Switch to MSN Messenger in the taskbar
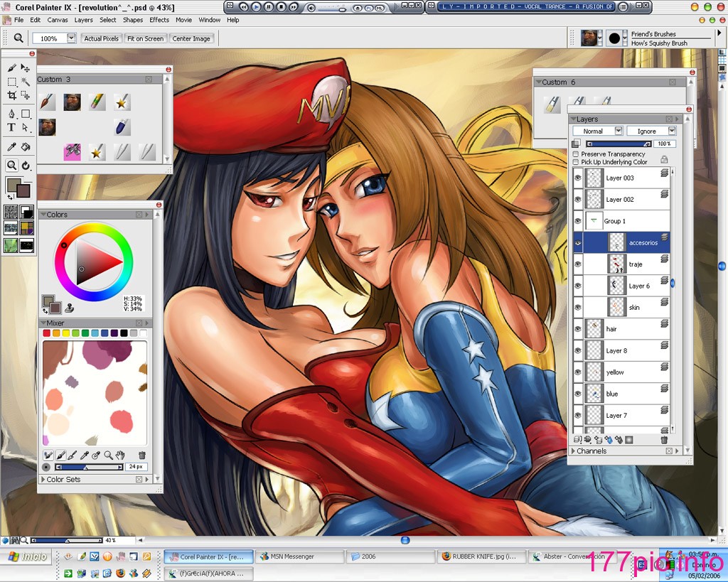The image size is (728, 582). pyautogui.click(x=300, y=556)
